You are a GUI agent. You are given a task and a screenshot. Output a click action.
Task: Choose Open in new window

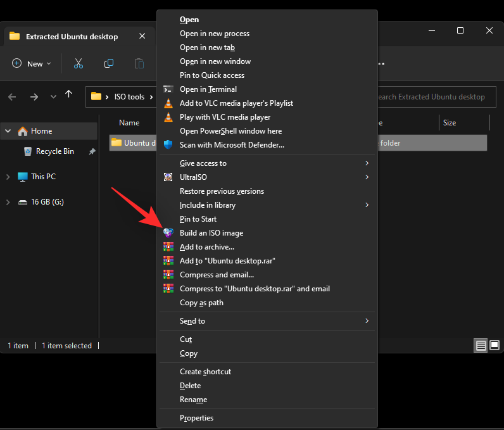pos(267,61)
